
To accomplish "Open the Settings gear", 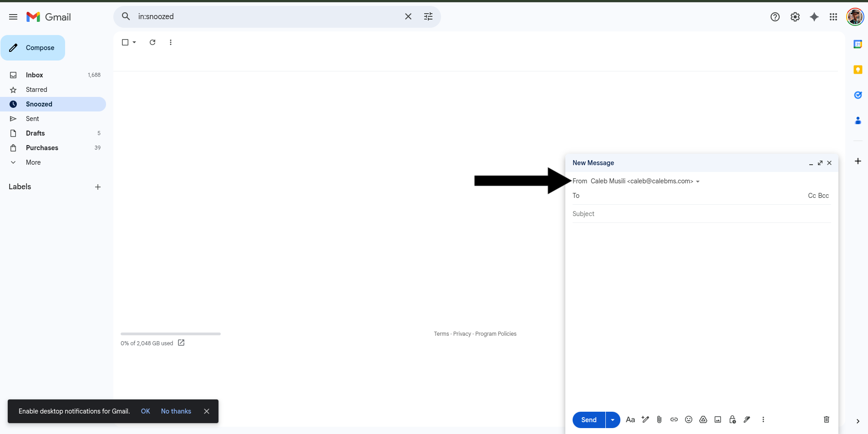I will click(x=795, y=17).
